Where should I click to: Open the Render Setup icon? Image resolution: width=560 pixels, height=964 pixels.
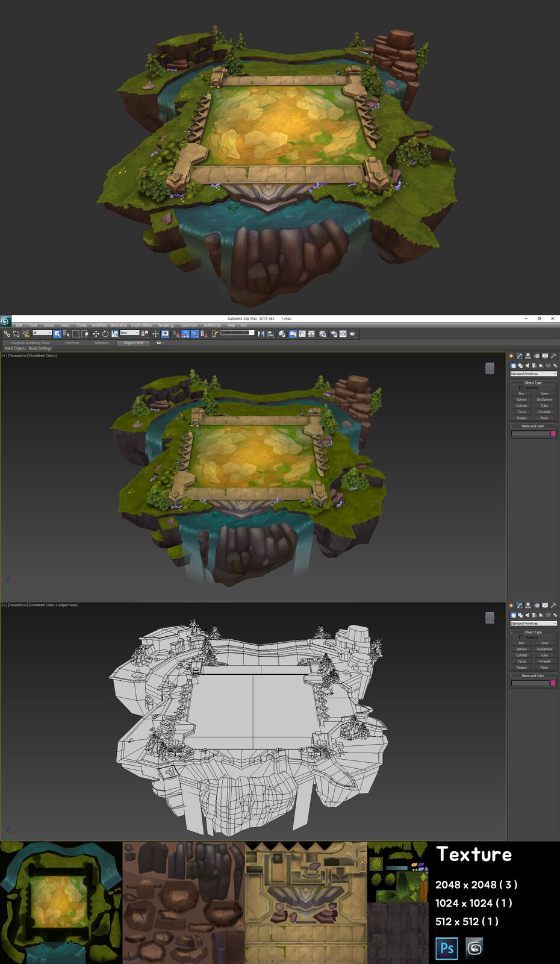click(334, 334)
